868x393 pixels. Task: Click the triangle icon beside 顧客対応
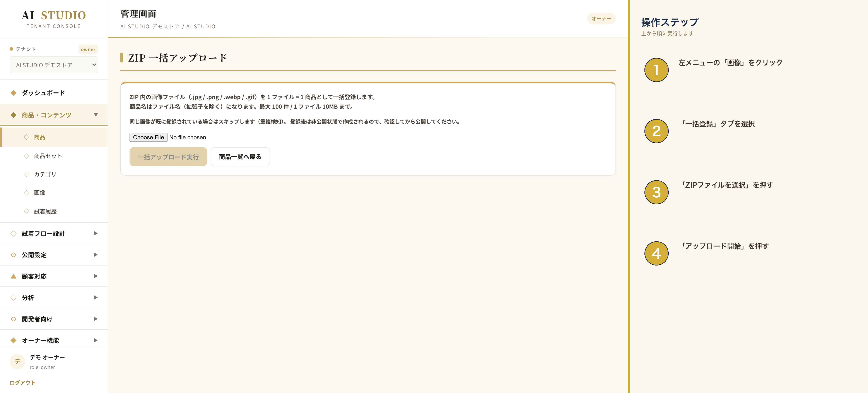[x=14, y=276]
